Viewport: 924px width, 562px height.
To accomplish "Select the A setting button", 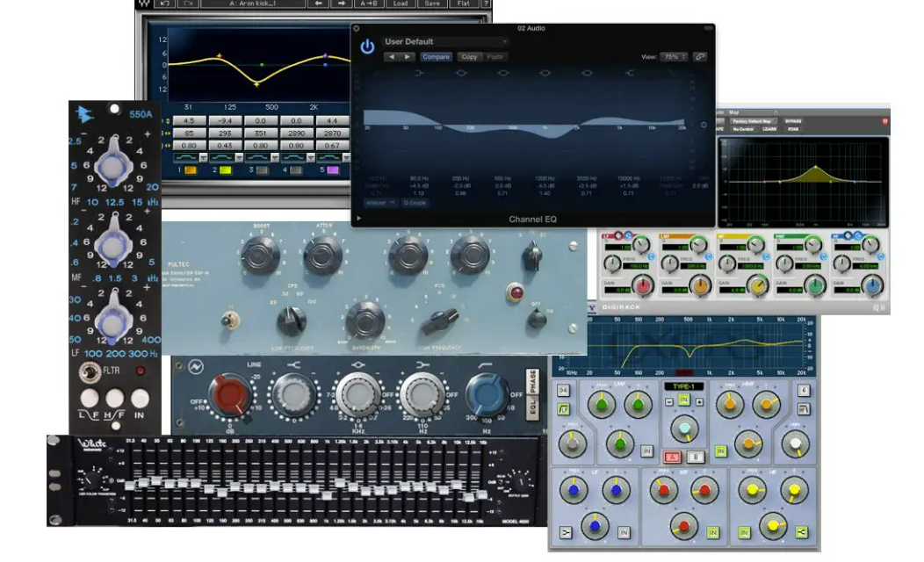I will 672,457.
